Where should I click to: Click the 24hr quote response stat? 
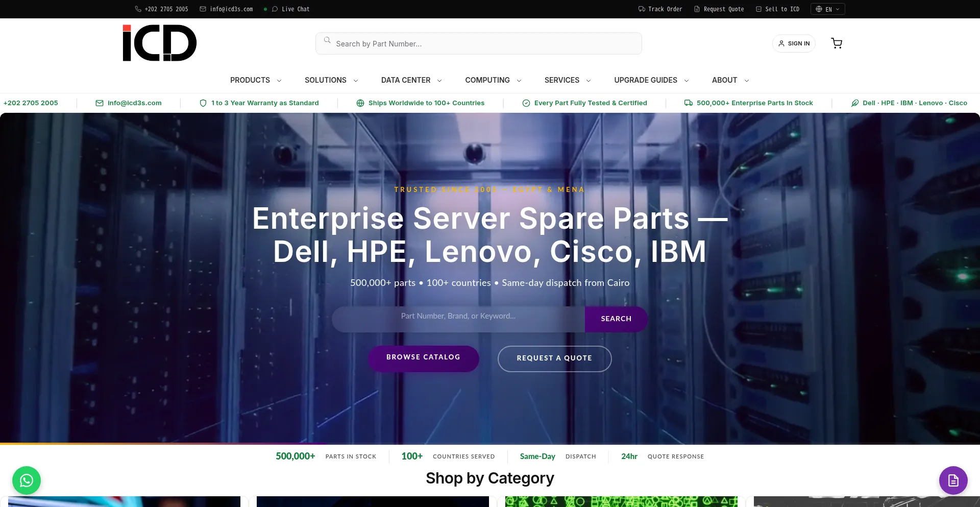point(663,456)
